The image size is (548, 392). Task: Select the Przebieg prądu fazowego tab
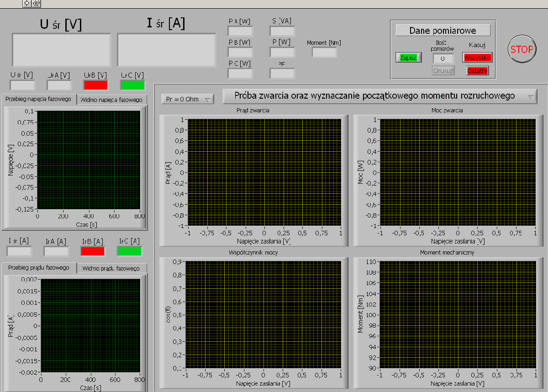click(39, 267)
